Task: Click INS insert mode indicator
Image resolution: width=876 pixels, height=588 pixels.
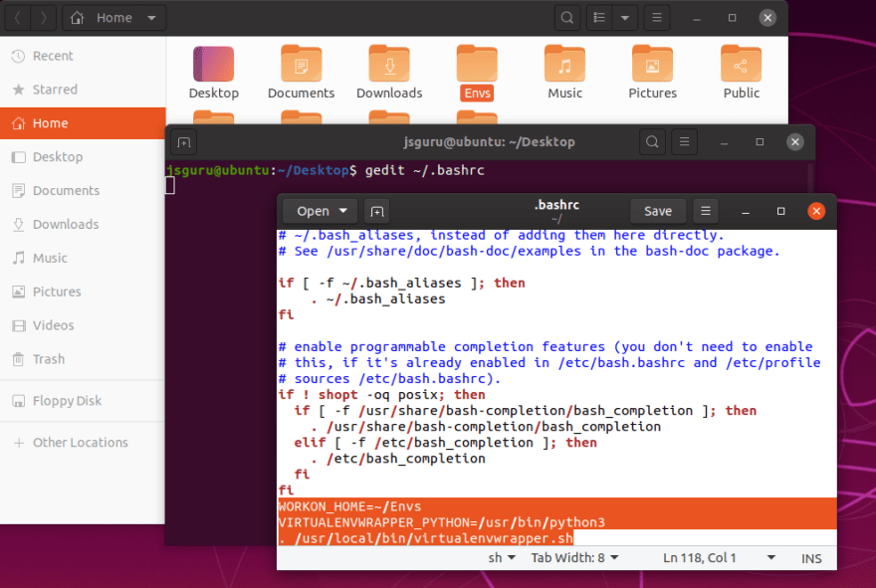Action: 811,558
